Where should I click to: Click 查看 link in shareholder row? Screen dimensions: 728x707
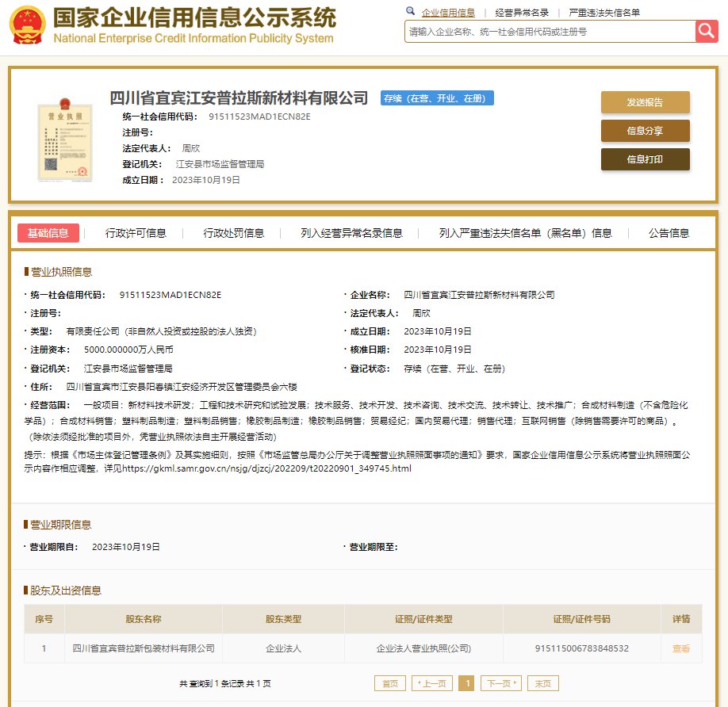pos(681,648)
